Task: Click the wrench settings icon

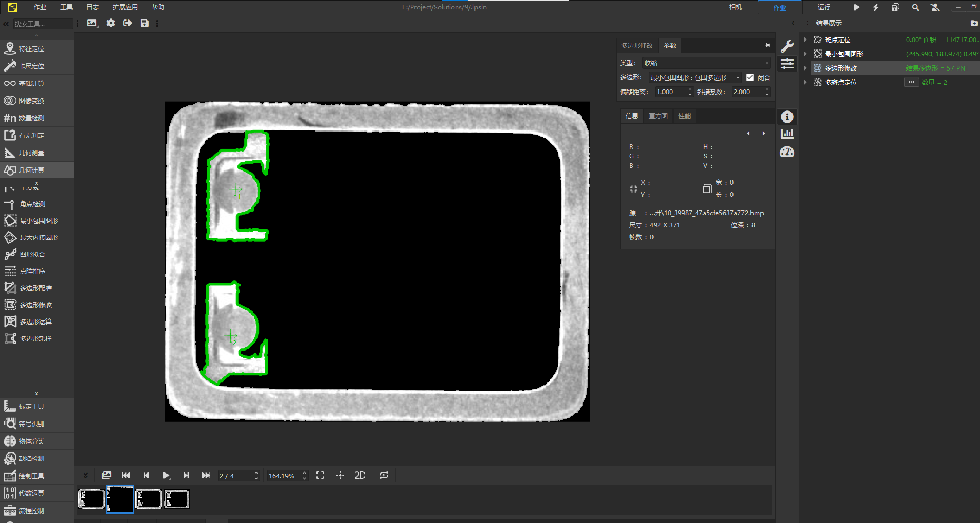Action: click(787, 46)
